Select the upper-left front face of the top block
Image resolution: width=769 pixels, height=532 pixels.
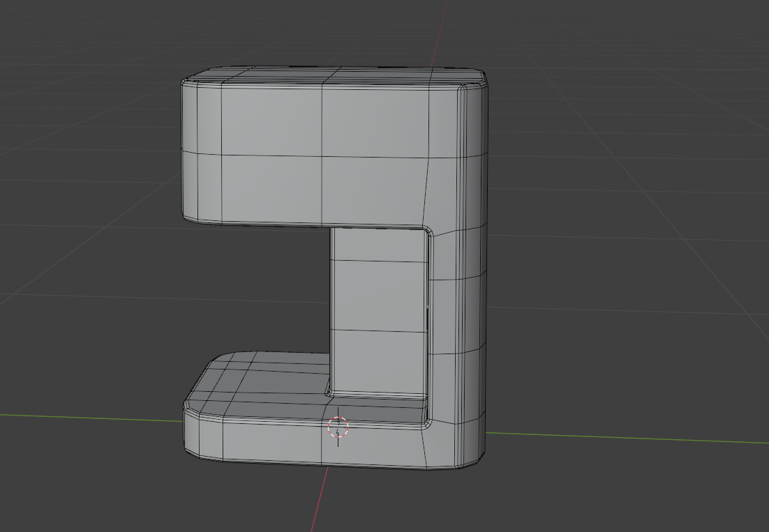point(271,119)
